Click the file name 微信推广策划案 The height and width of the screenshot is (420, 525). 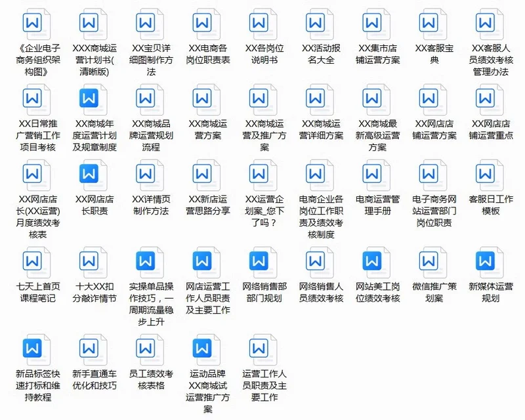pyautogui.click(x=434, y=293)
